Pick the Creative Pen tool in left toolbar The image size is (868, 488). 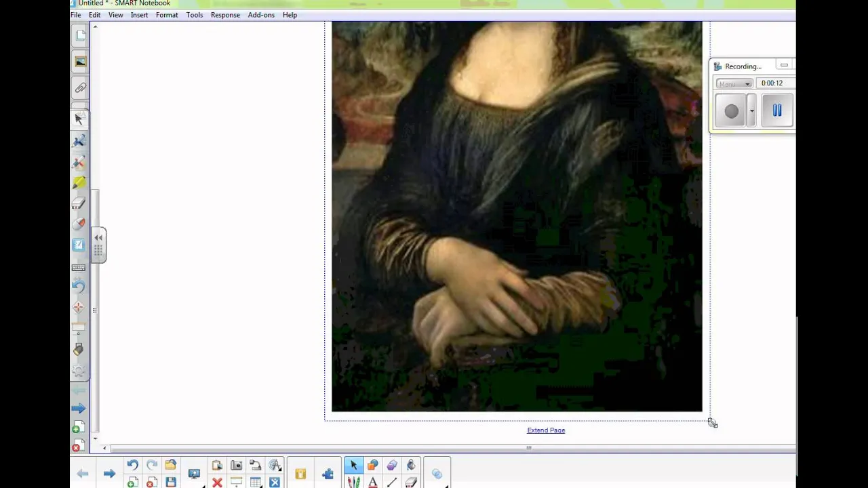[x=79, y=162]
